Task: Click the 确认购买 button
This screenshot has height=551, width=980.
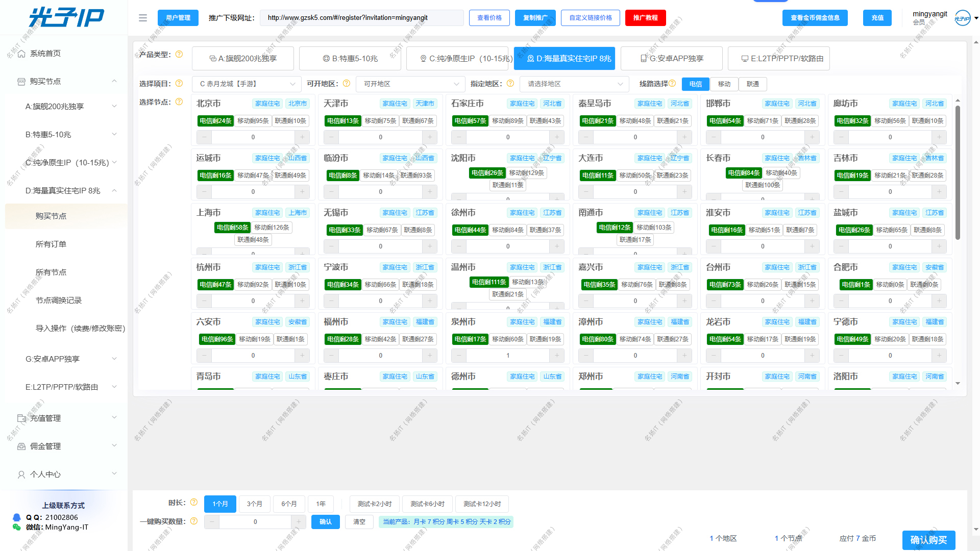Action: 928,540
